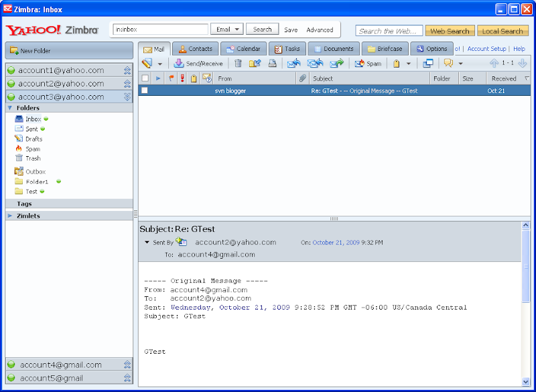This screenshot has width=536, height=392.
Task: Click the Tag column header icon
Action: click(194, 78)
